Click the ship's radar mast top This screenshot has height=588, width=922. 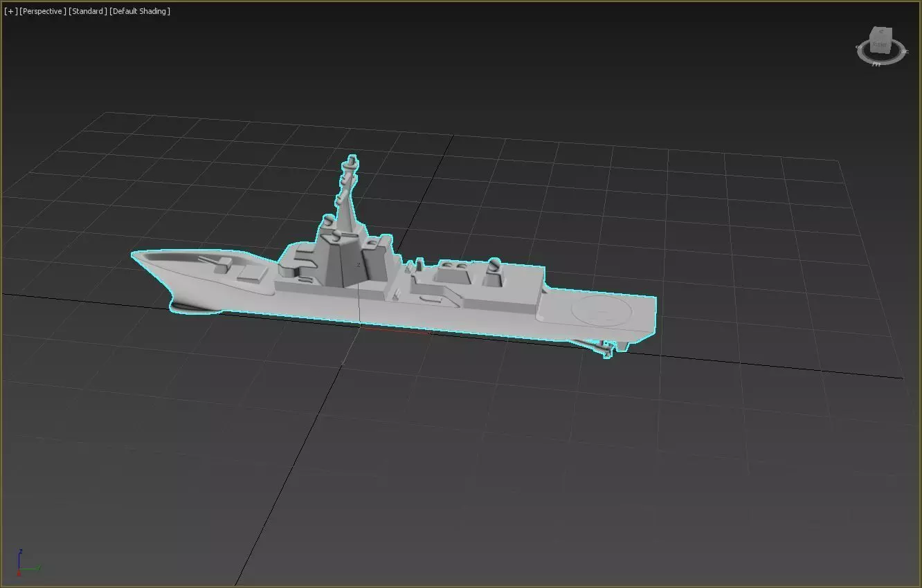pyautogui.click(x=351, y=163)
